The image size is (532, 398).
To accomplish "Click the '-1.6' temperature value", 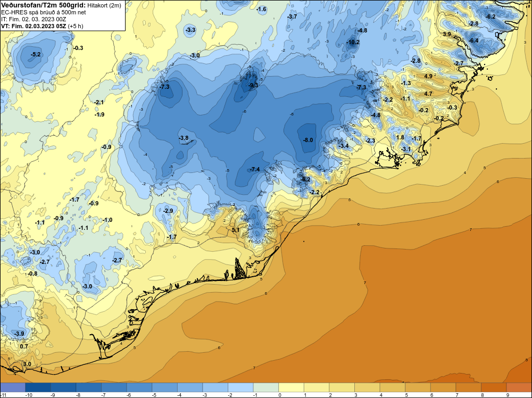I will point(261,9).
